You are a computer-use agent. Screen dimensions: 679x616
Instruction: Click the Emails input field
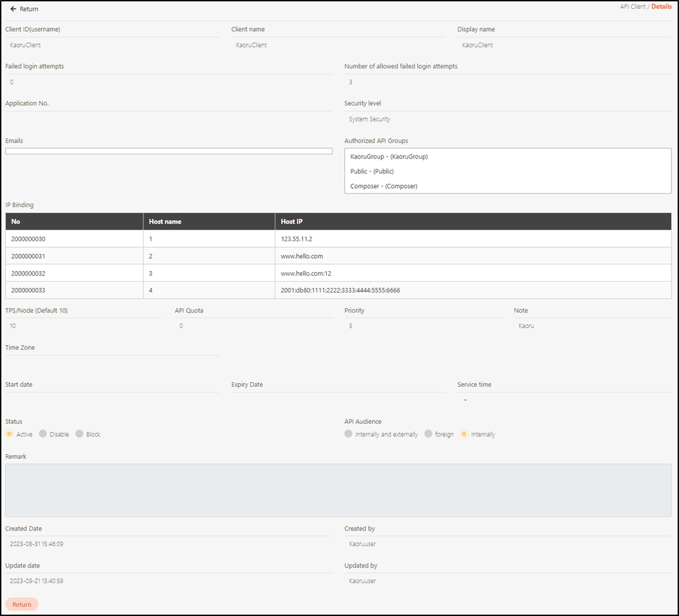click(x=168, y=151)
